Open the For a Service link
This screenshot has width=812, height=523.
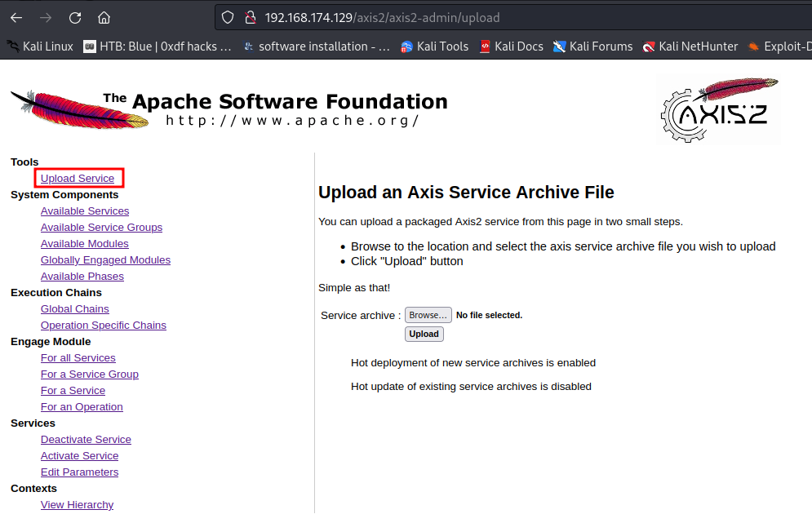coord(73,391)
